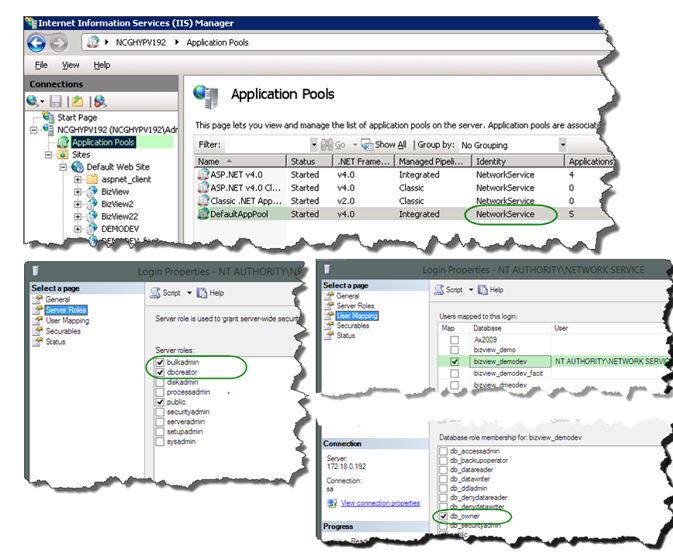Screen dimensions: 673x556
Task: Click the IIS Manager forward arrow
Action: pos(59,43)
